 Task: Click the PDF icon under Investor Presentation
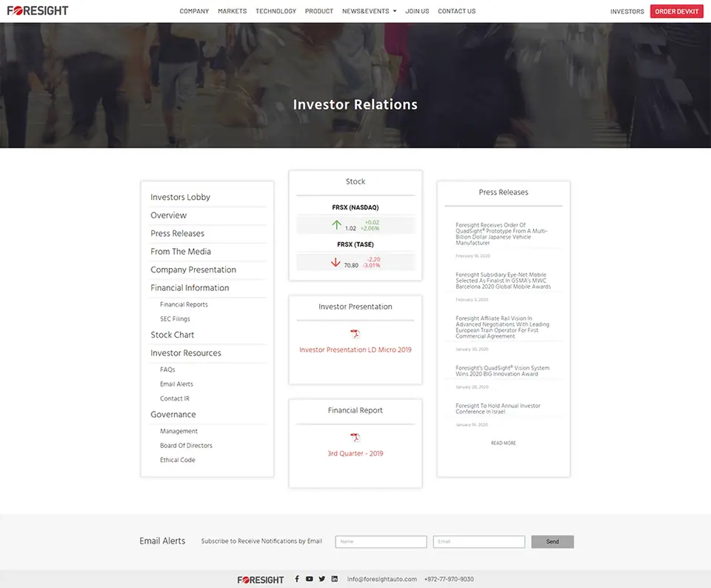355,334
